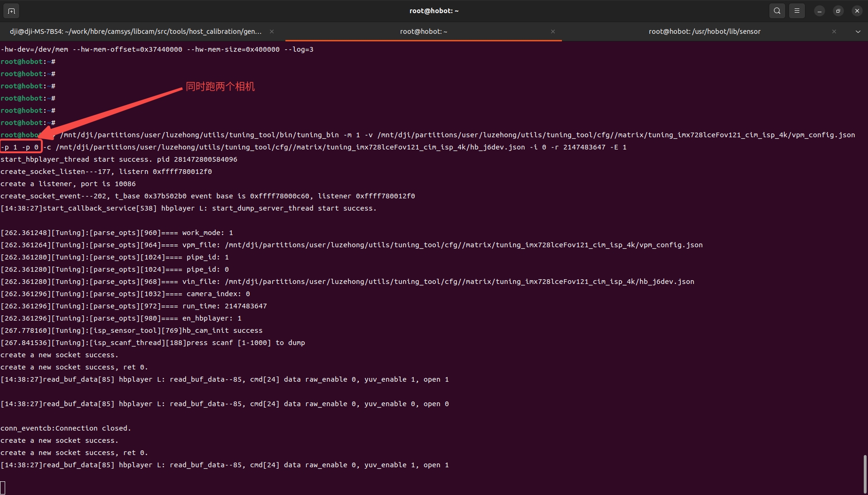Click the new tab icon in titlebar
This screenshot has height=495, width=868.
(11, 11)
